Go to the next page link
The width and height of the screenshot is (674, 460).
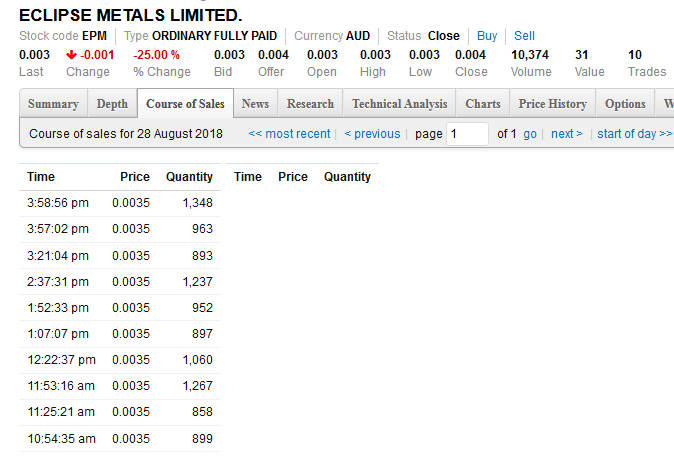[567, 134]
